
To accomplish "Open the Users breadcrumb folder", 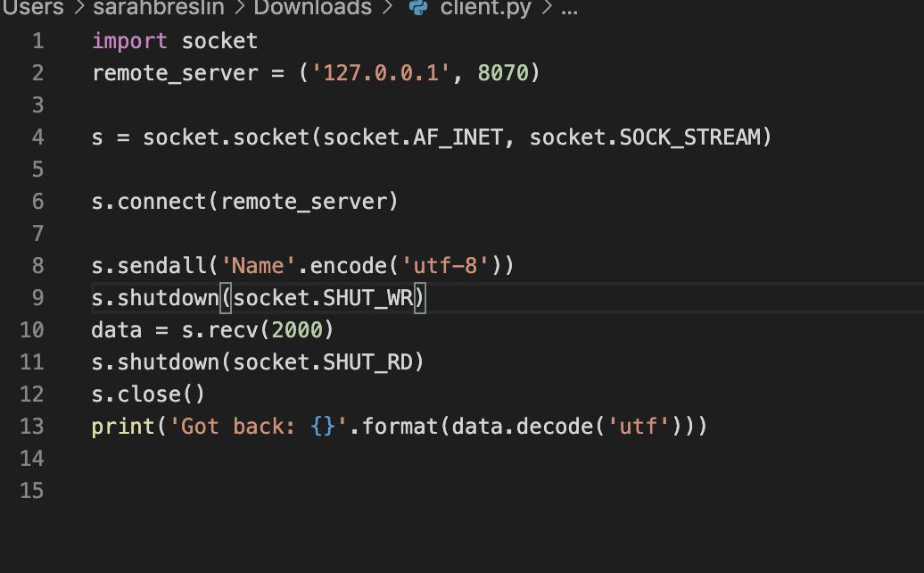I will [32, 7].
